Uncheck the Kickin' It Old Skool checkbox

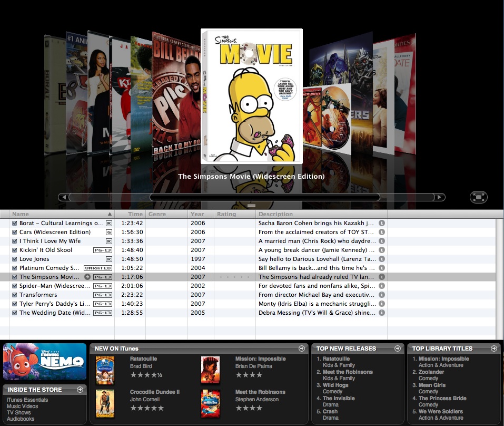click(x=14, y=250)
